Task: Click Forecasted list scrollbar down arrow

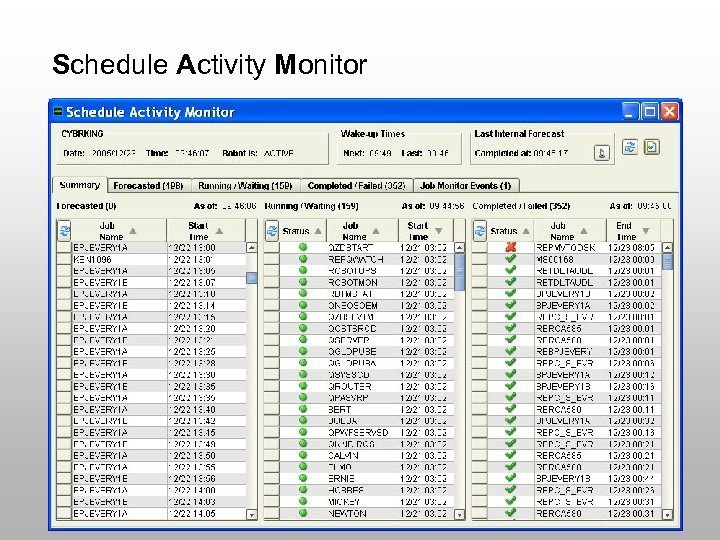Action: (251, 514)
